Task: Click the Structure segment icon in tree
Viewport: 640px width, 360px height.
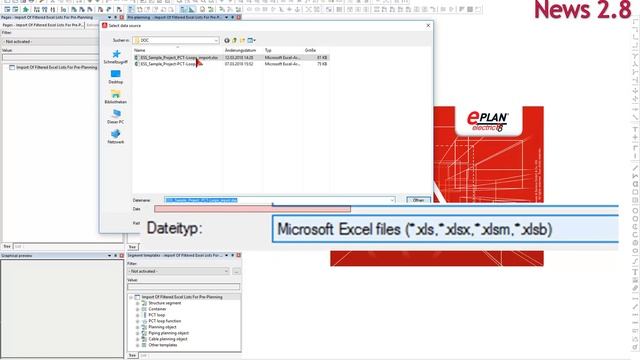Action: click(144, 303)
